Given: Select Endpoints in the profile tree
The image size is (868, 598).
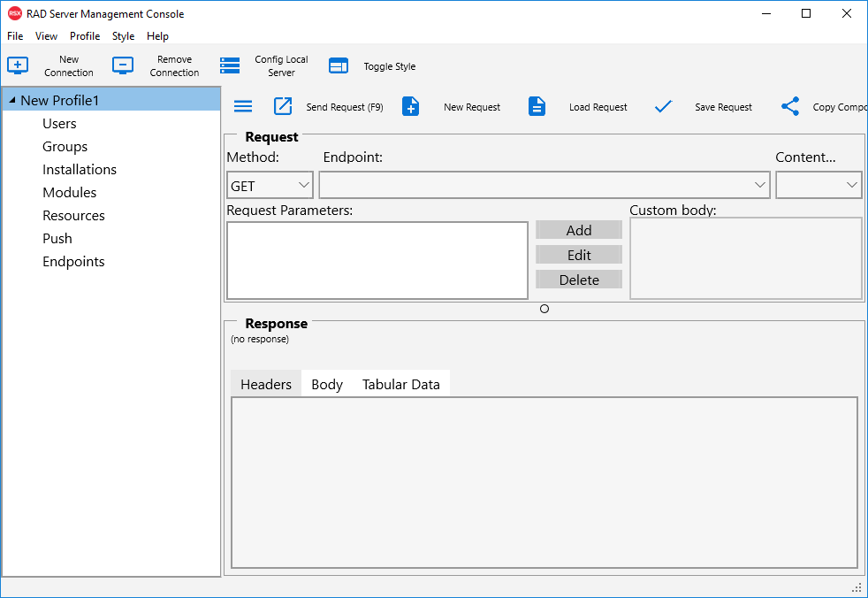Looking at the screenshot, I should click(73, 262).
